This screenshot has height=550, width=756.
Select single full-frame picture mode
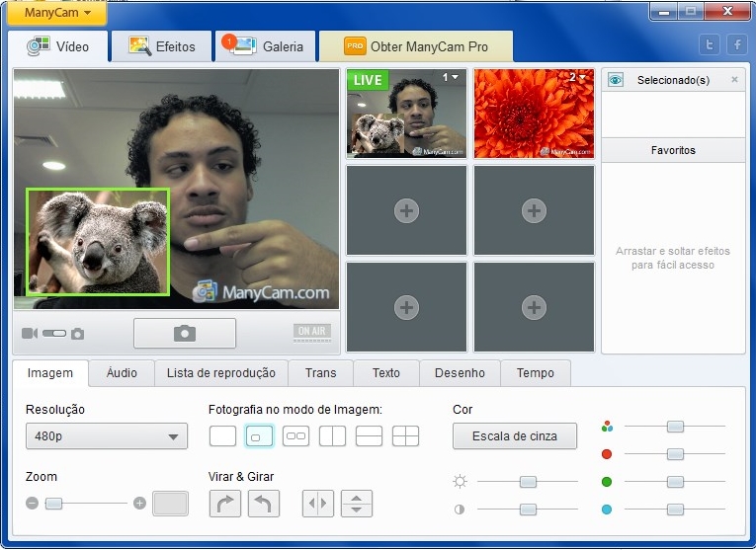222,436
